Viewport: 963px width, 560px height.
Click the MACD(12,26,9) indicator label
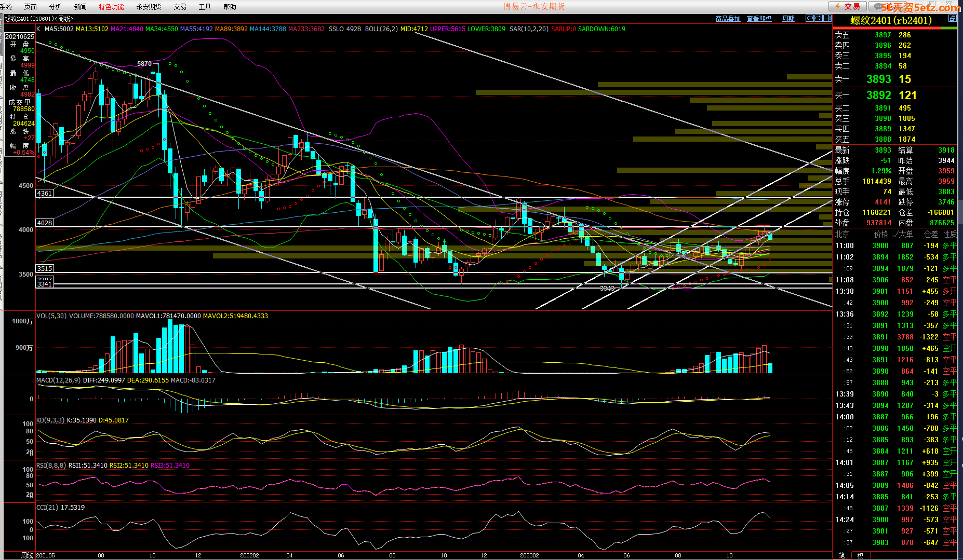pos(58,380)
